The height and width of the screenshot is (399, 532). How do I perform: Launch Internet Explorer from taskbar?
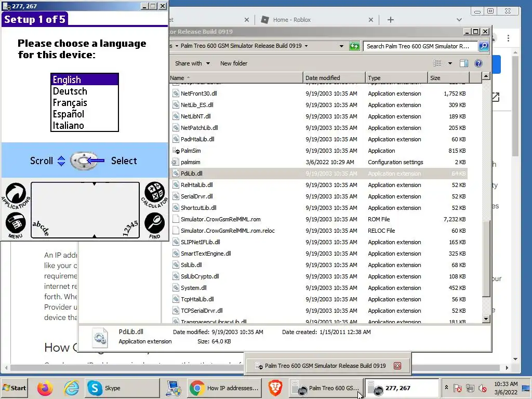[x=72, y=388]
